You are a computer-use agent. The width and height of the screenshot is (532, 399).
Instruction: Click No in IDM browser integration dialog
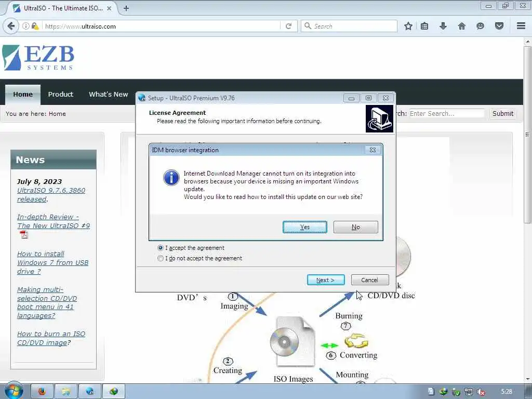355,227
